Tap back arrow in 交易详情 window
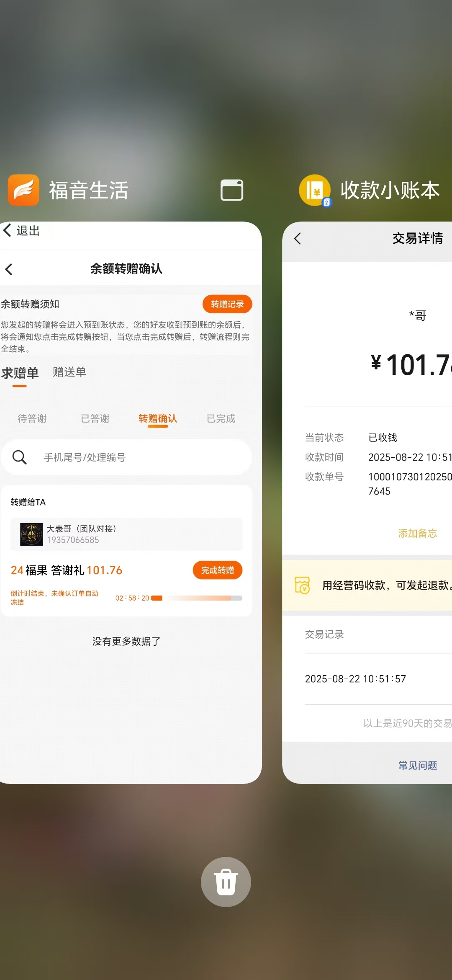Image resolution: width=452 pixels, height=980 pixels. coord(298,239)
